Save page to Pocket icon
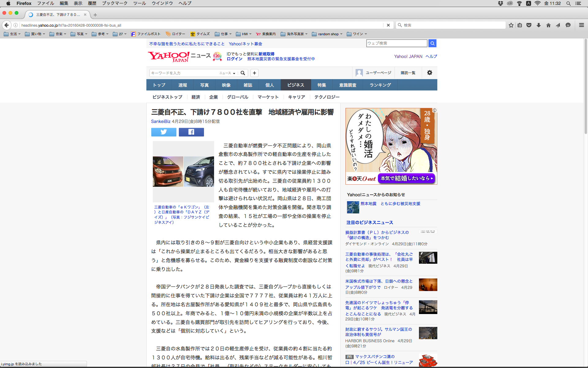Screen dimensions: 588x368 click(529, 25)
